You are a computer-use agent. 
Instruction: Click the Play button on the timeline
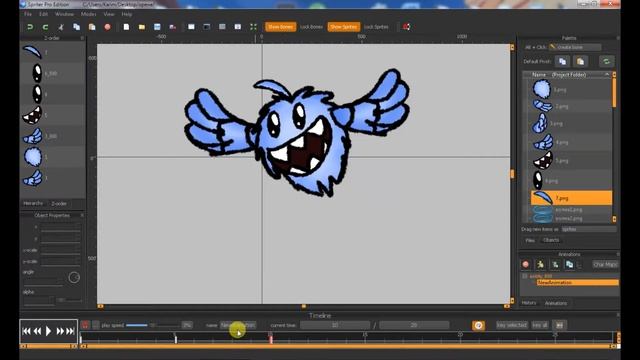48,331
